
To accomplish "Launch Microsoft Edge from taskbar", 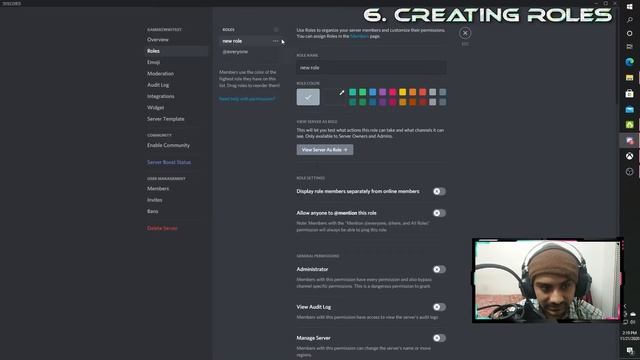I will [629, 62].
